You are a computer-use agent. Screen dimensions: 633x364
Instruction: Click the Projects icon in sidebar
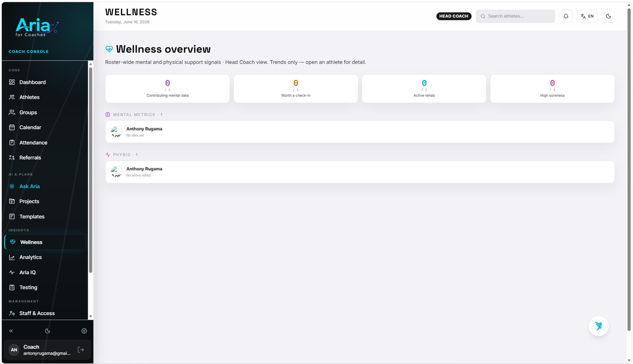click(x=12, y=201)
